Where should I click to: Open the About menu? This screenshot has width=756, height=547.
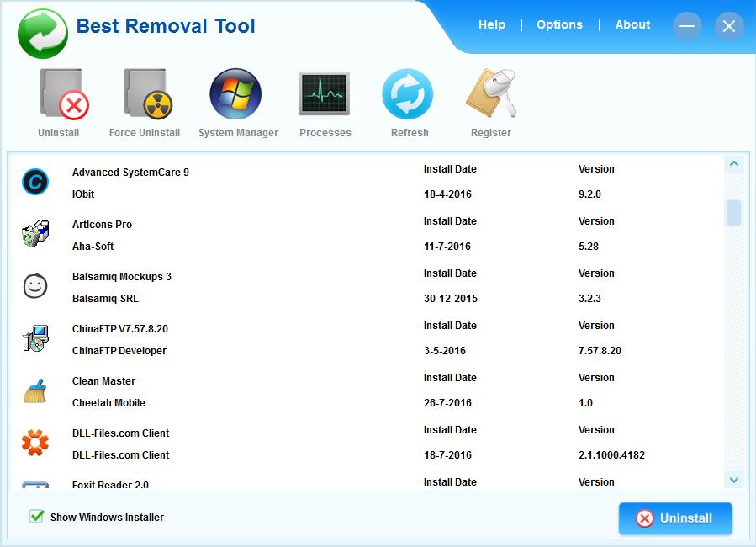(x=632, y=24)
